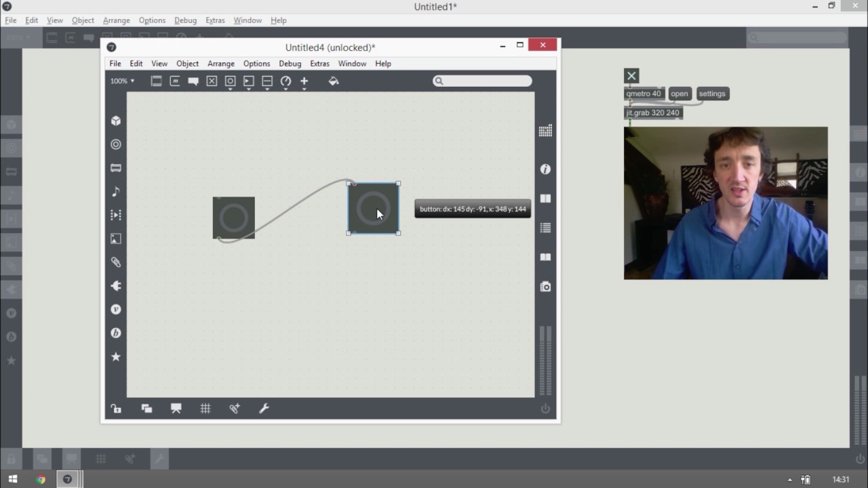868x488 pixels.
Task: Open the Max console grid icon in right sidebar
Action: (x=545, y=131)
